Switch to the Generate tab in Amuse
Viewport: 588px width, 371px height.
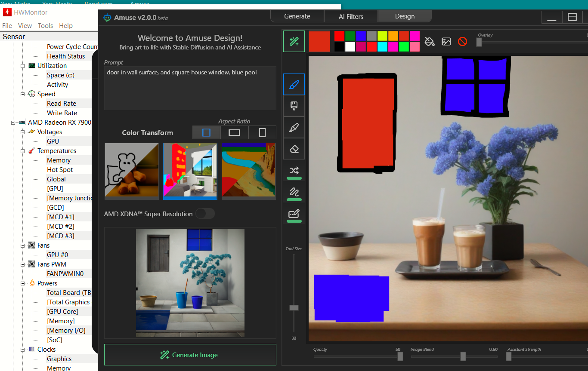tap(297, 16)
